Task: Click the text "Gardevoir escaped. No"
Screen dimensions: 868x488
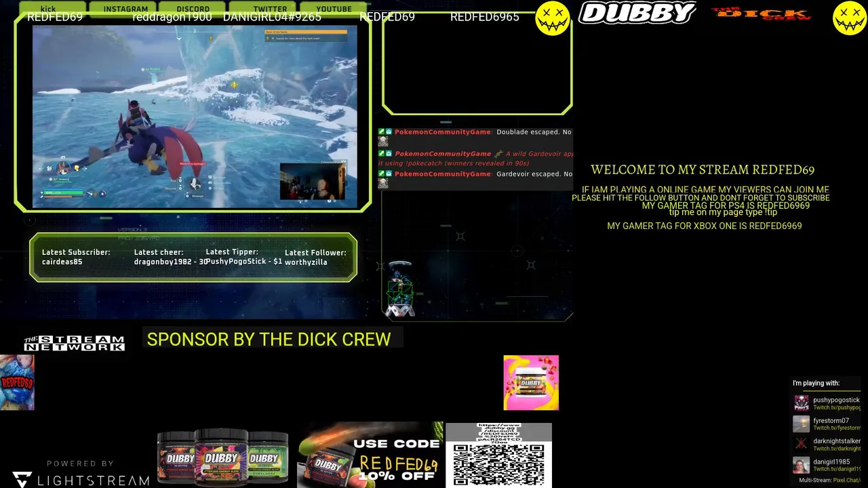Action: (x=534, y=174)
